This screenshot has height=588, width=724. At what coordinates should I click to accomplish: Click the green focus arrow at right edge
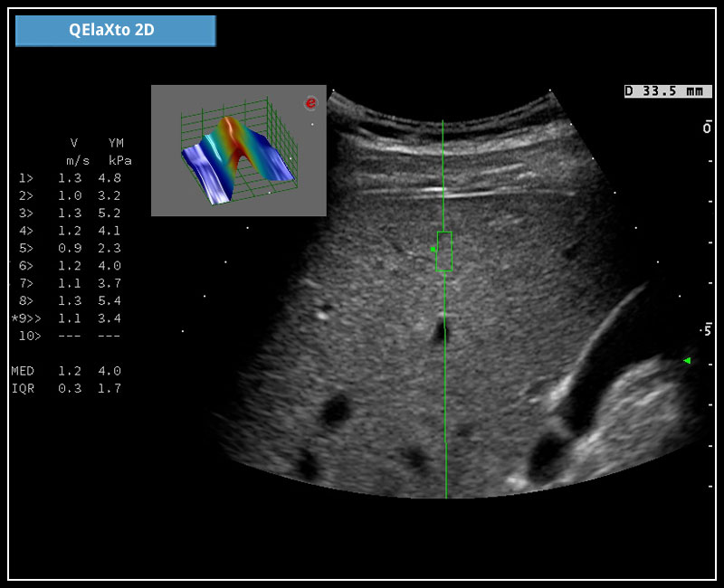[x=686, y=361]
